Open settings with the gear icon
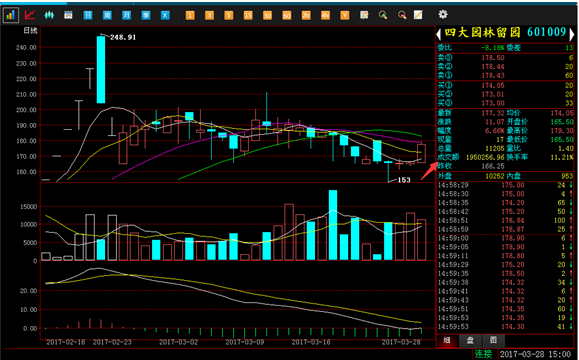 (x=443, y=14)
